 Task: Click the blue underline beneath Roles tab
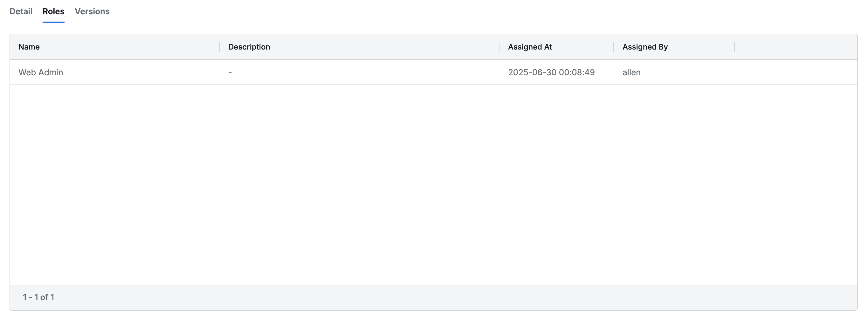(x=53, y=22)
